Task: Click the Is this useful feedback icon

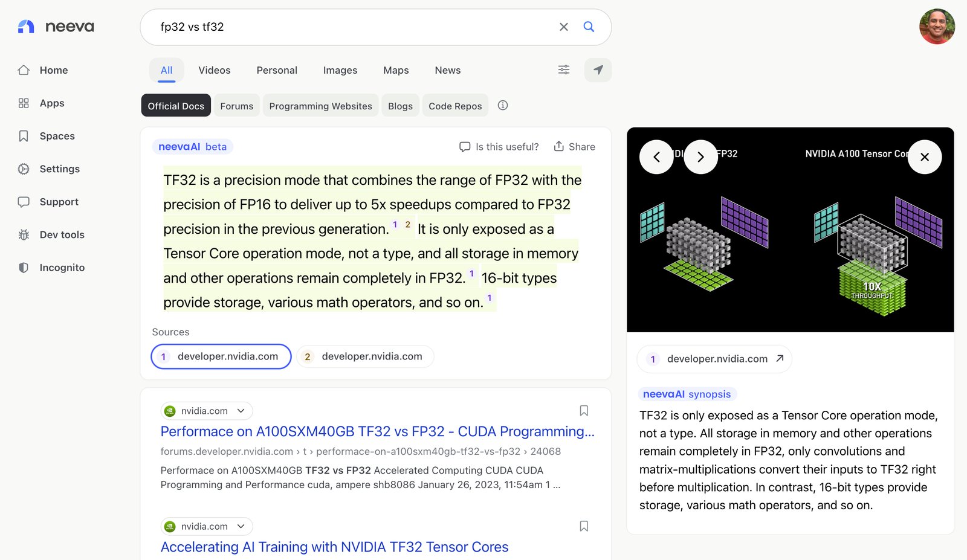Action: click(465, 147)
